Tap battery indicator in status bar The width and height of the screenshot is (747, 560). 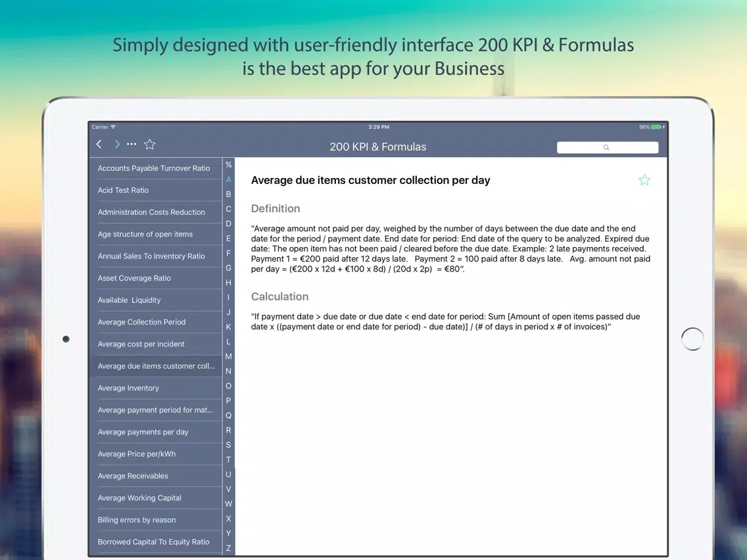pos(658,127)
